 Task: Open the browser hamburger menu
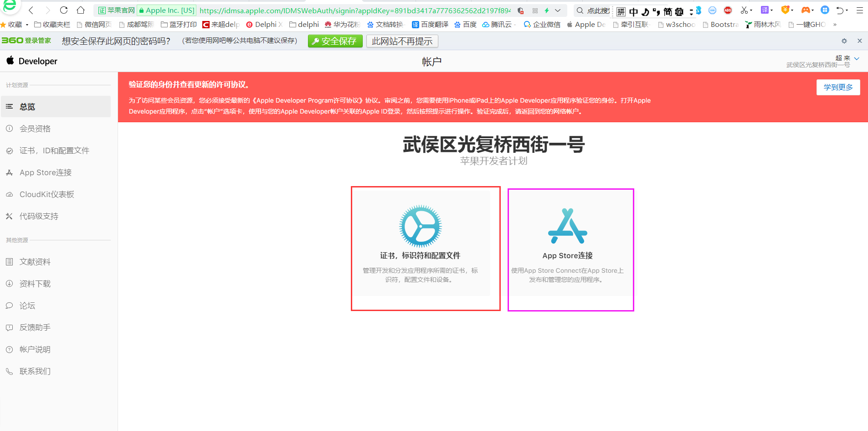click(860, 10)
